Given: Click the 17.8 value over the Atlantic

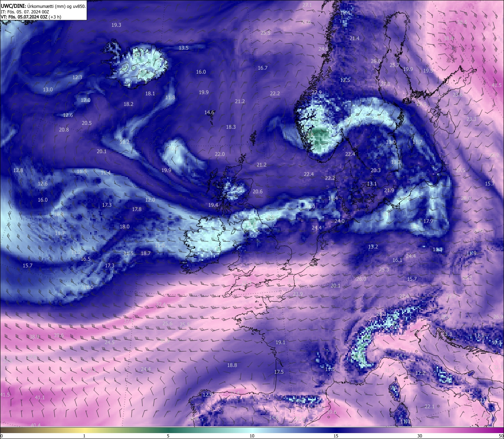Looking at the screenshot, I should [137, 209].
